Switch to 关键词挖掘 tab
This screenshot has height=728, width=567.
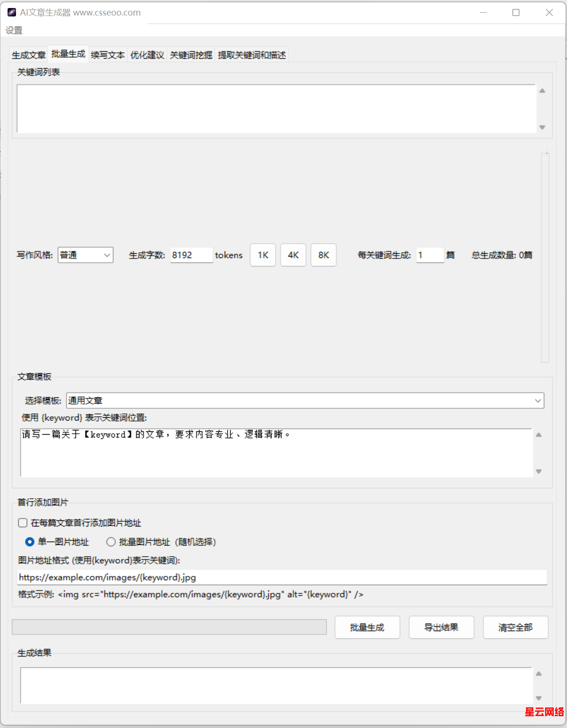pos(191,55)
